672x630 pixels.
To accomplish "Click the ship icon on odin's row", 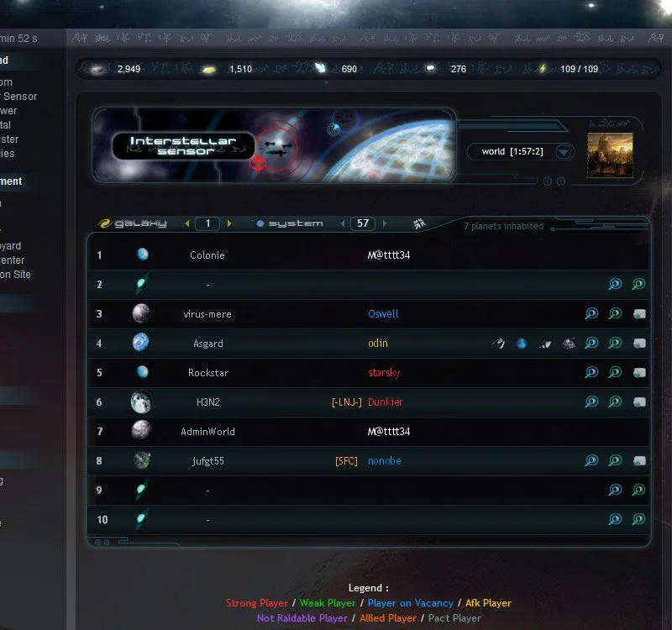I will click(x=544, y=344).
